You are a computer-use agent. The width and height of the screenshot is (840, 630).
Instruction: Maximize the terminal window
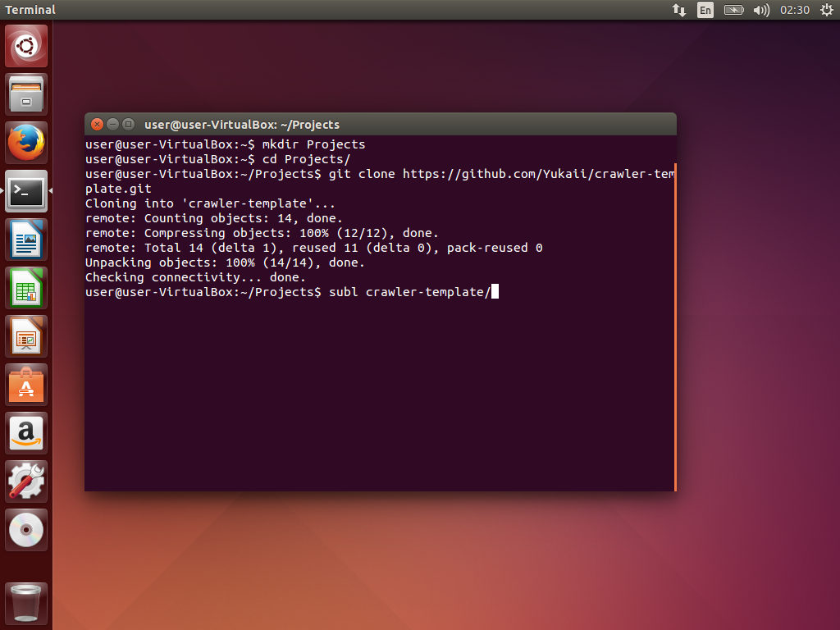point(128,125)
